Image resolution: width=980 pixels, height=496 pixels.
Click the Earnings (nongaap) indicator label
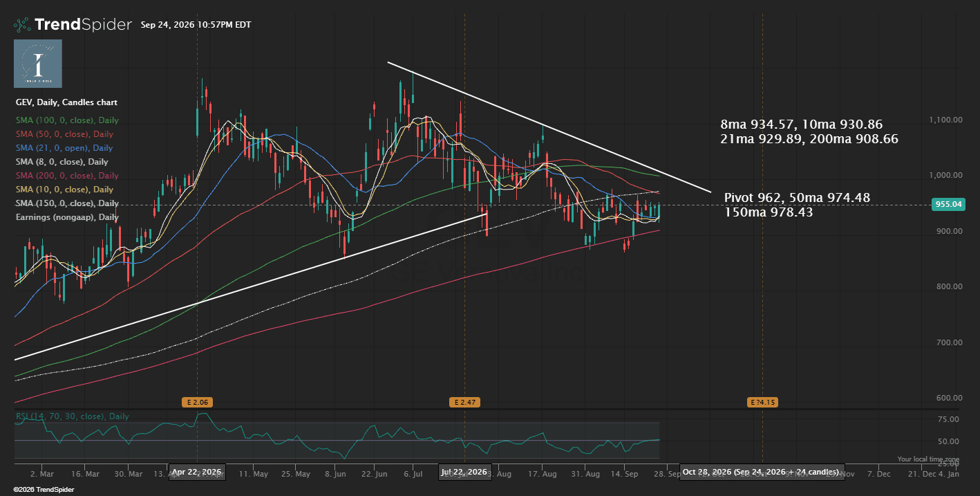67,217
